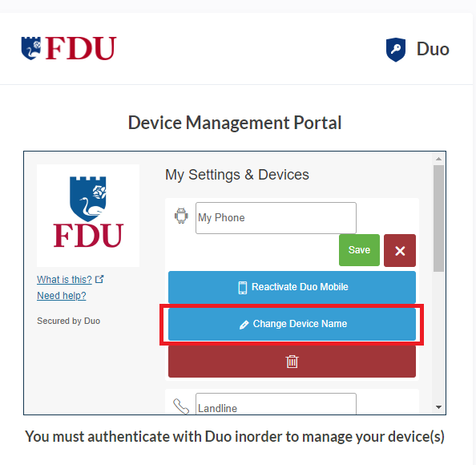Click the large FDU crest in the sidebar

(88, 212)
